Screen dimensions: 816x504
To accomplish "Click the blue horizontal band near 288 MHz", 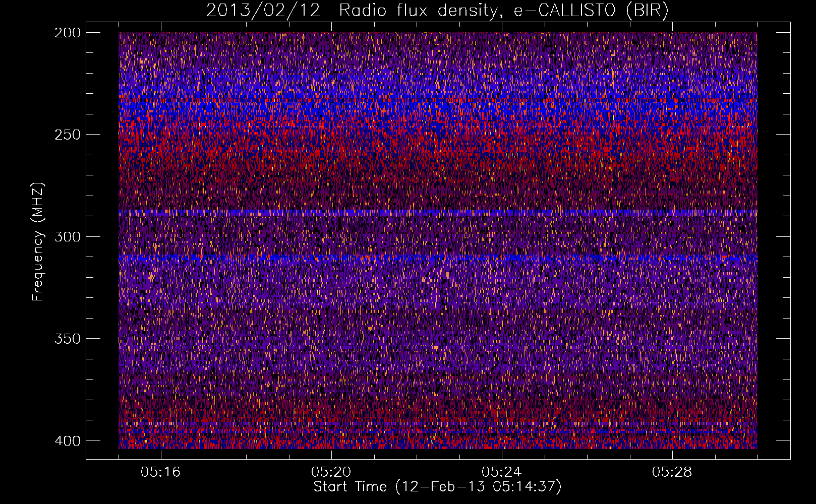I will click(x=438, y=213).
